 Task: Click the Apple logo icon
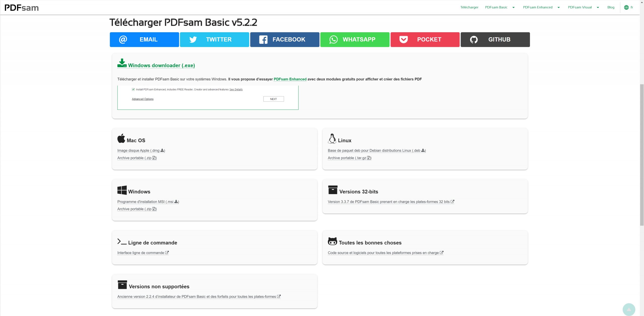point(121,138)
